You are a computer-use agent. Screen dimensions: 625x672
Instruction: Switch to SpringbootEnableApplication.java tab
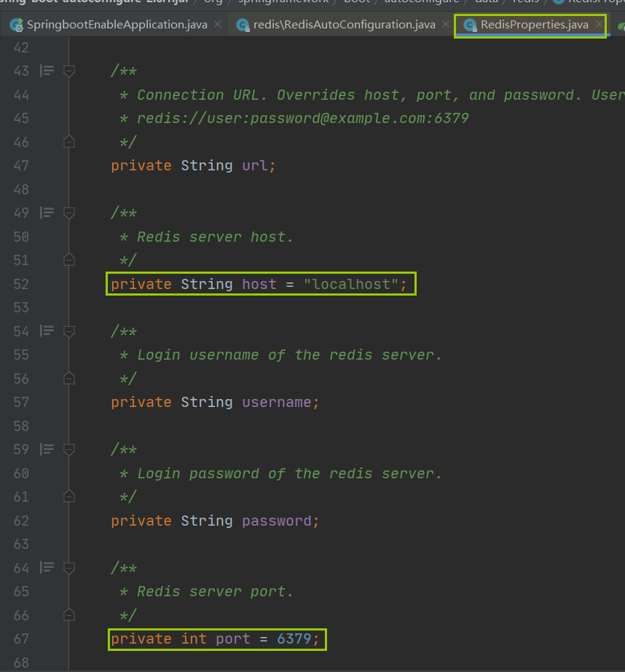[117, 25]
